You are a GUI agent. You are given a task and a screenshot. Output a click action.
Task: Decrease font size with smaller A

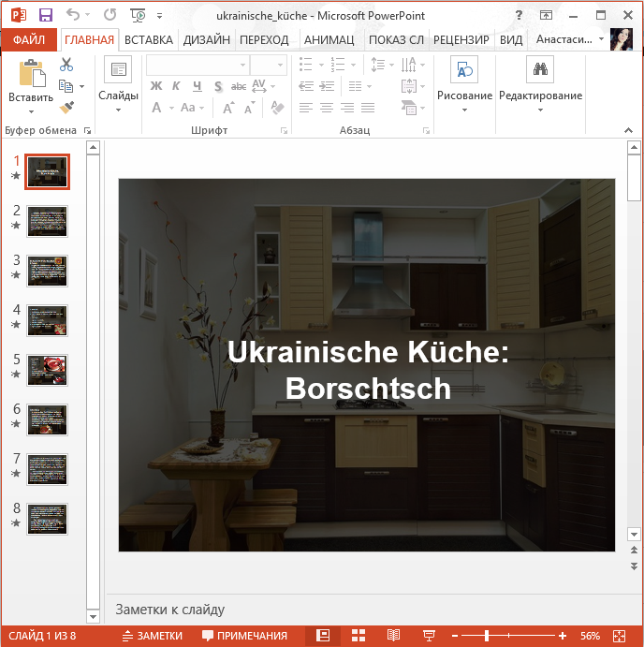click(250, 108)
